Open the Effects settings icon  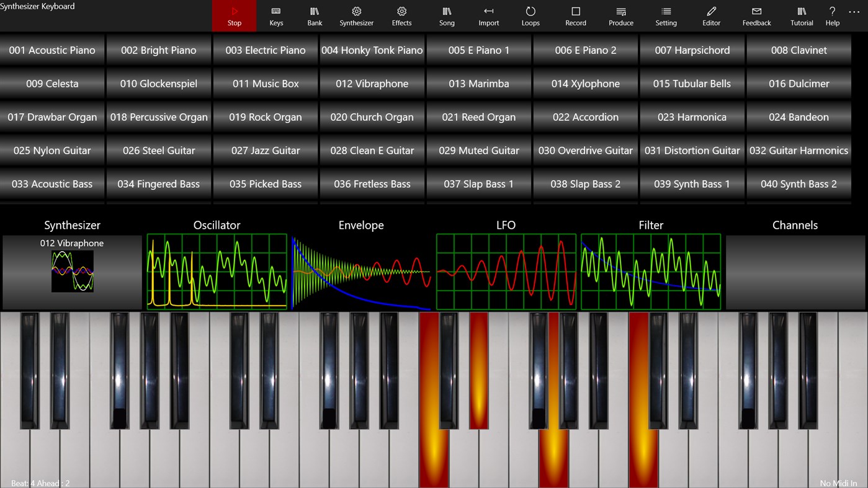(x=401, y=16)
